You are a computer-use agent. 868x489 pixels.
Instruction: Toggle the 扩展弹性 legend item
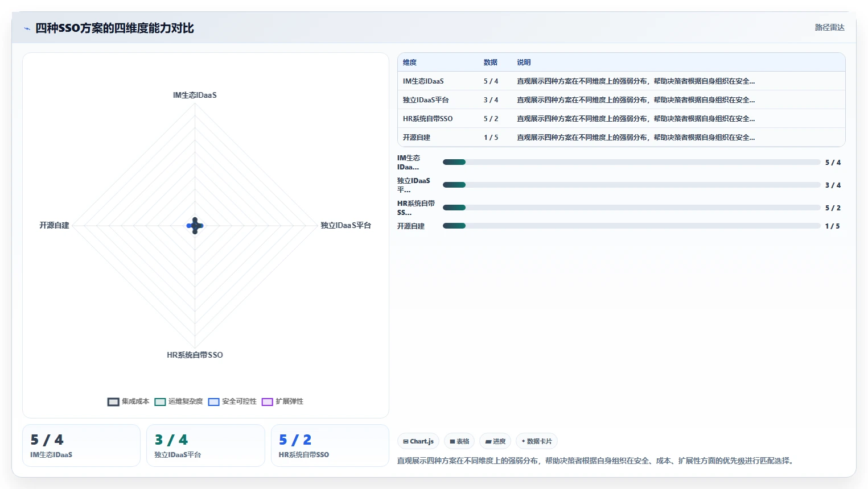coord(282,401)
